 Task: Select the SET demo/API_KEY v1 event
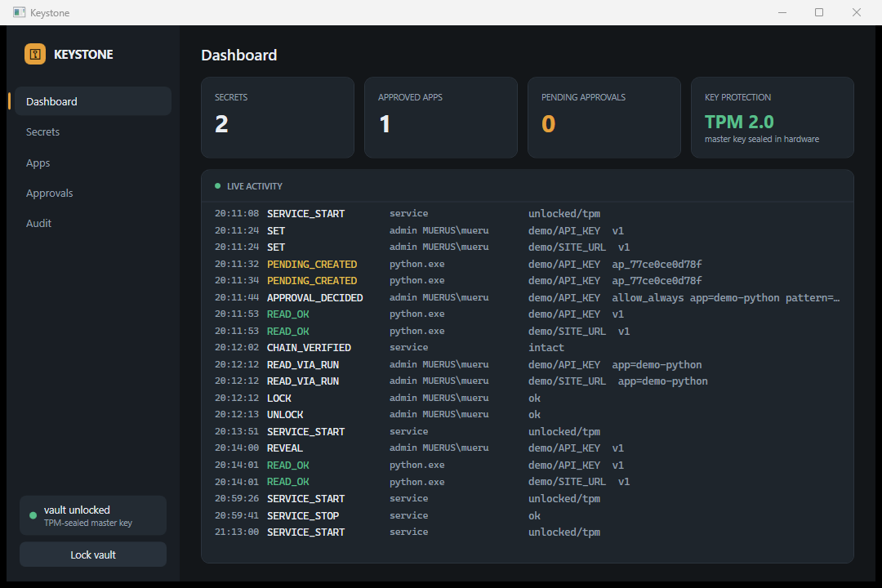coord(527,230)
